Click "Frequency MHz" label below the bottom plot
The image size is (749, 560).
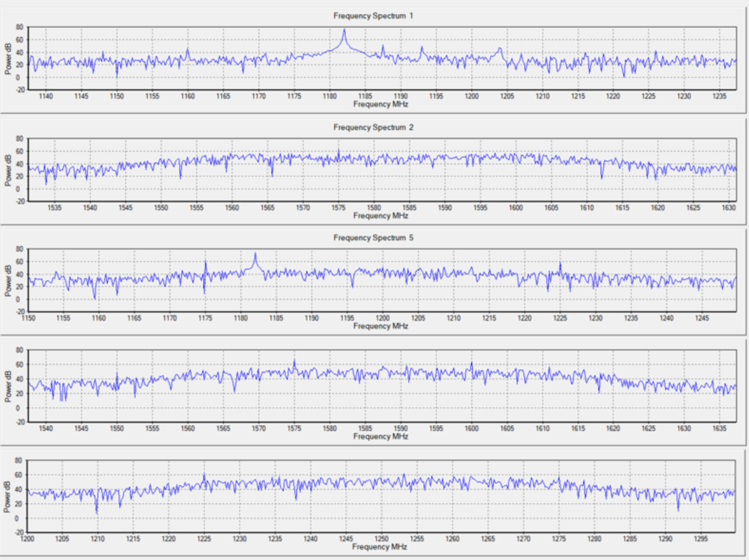pos(380,548)
